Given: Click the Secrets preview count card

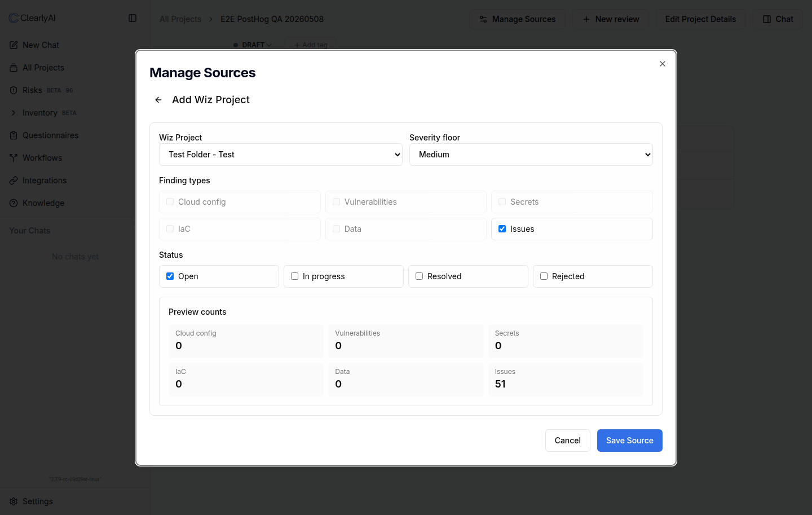Looking at the screenshot, I should [x=566, y=341].
